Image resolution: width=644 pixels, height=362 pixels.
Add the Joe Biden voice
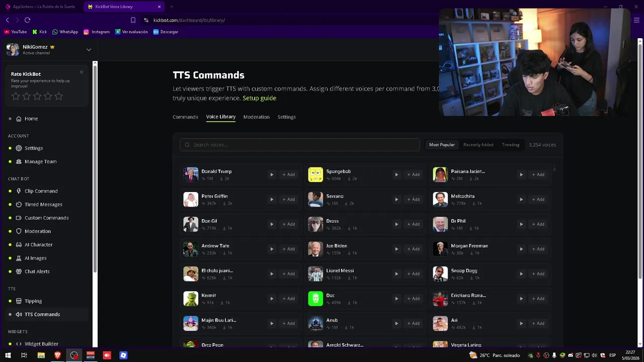413,249
